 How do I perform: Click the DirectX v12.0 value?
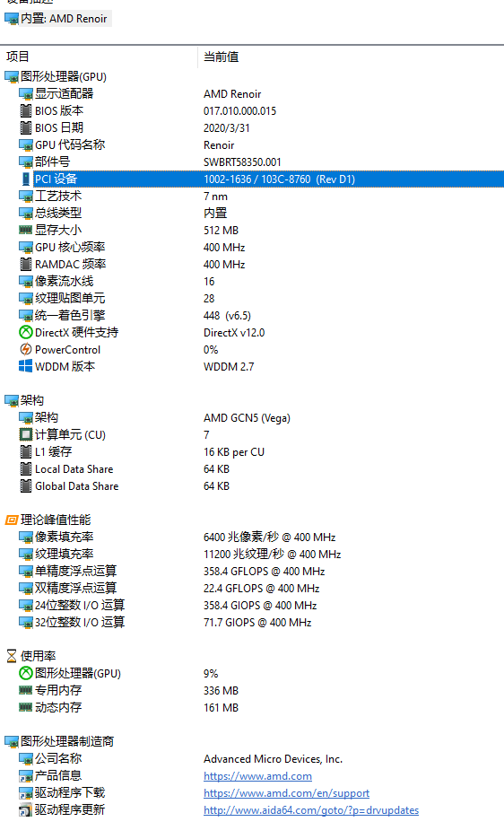(x=234, y=333)
